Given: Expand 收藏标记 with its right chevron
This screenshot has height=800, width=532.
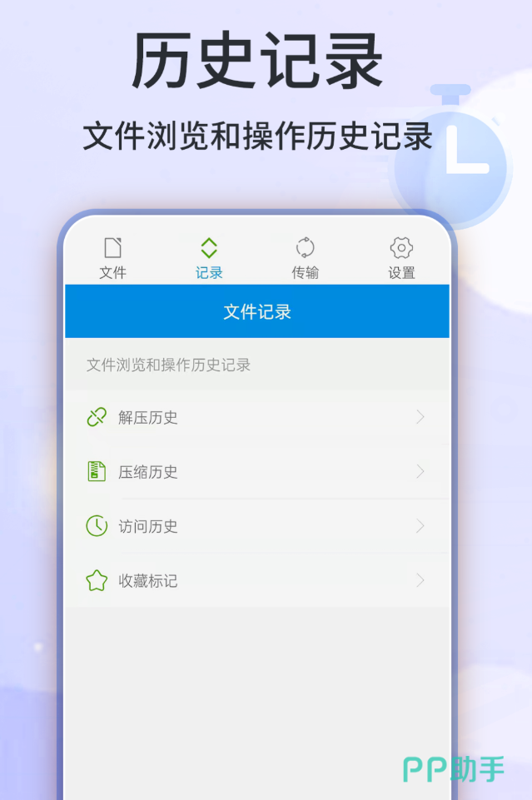Looking at the screenshot, I should click(x=420, y=580).
